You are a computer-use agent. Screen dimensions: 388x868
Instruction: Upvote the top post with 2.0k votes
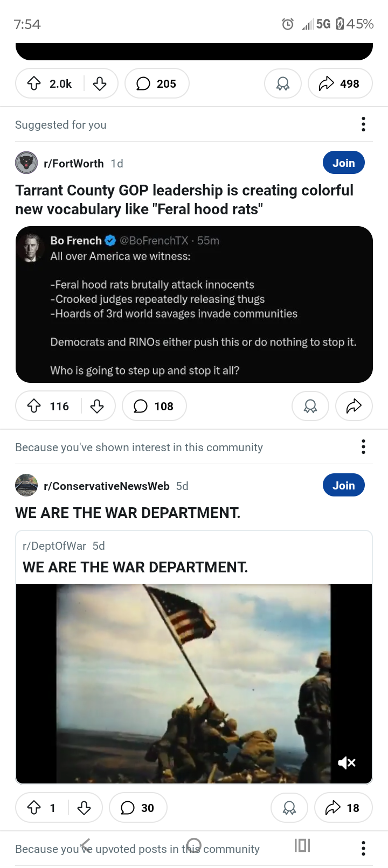pyautogui.click(x=34, y=83)
